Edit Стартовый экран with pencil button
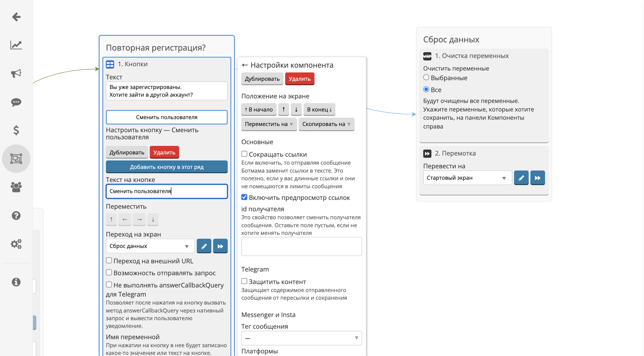The height and width of the screenshot is (356, 644). tap(521, 178)
